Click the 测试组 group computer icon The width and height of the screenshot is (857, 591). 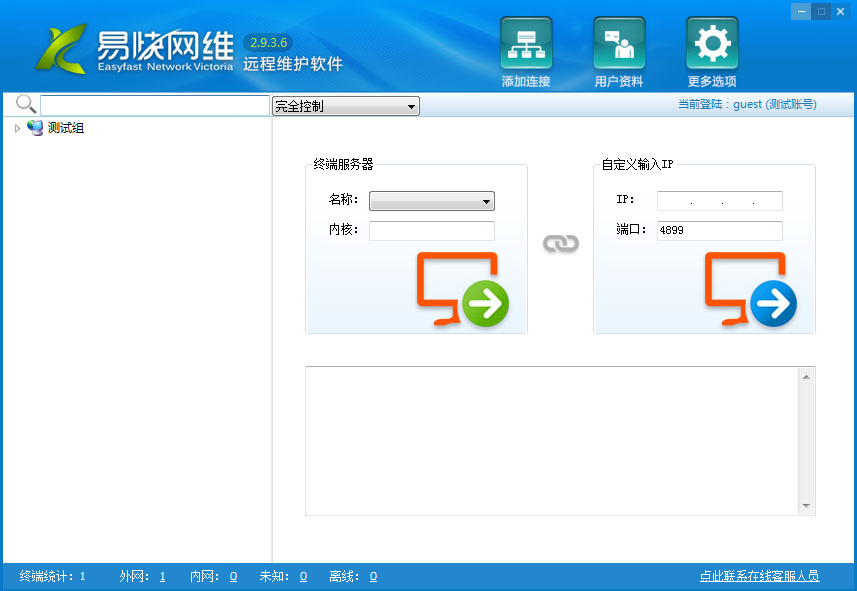coord(35,128)
